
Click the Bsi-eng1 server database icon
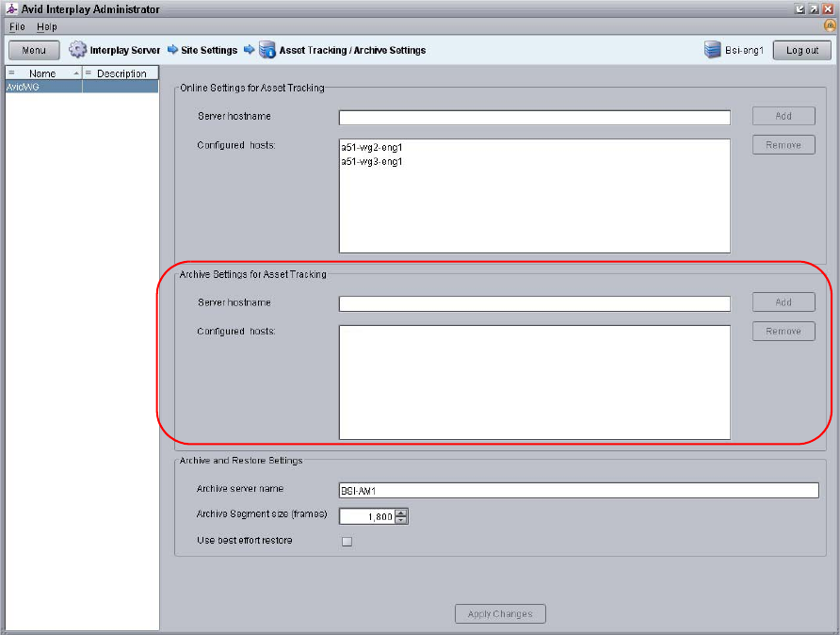pyautogui.click(x=713, y=50)
